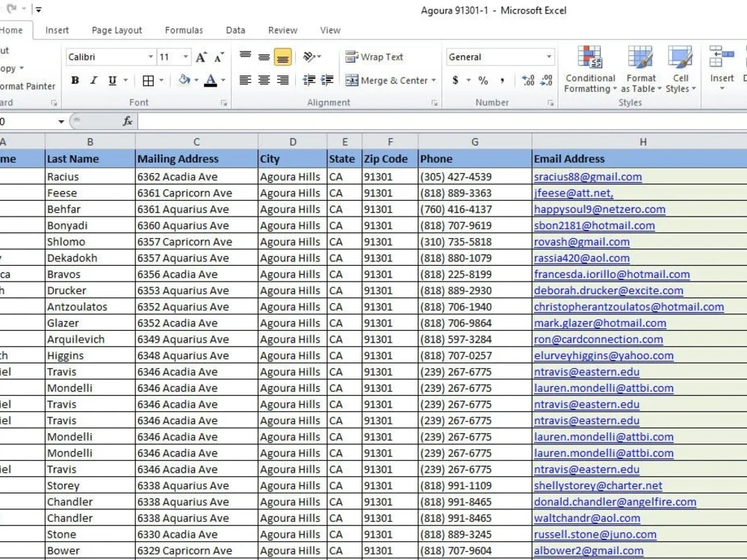
Task: Select cell with 6329 Capricorn Ave
Action: coord(196,550)
